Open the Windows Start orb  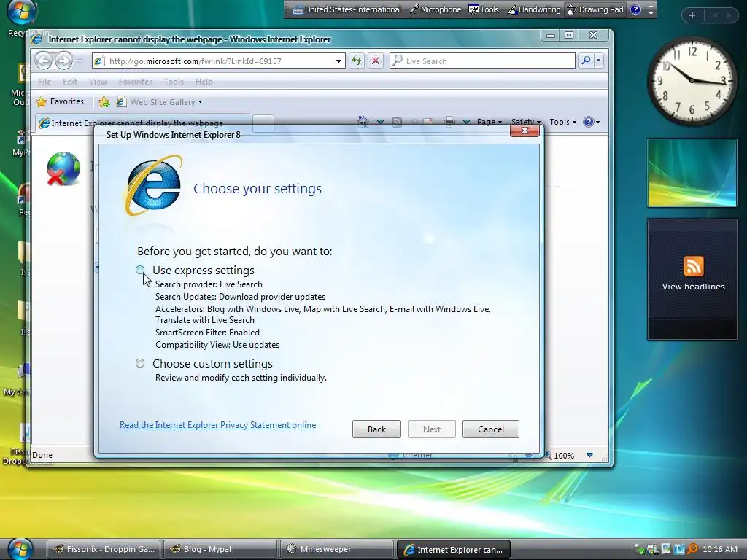click(x=20, y=548)
